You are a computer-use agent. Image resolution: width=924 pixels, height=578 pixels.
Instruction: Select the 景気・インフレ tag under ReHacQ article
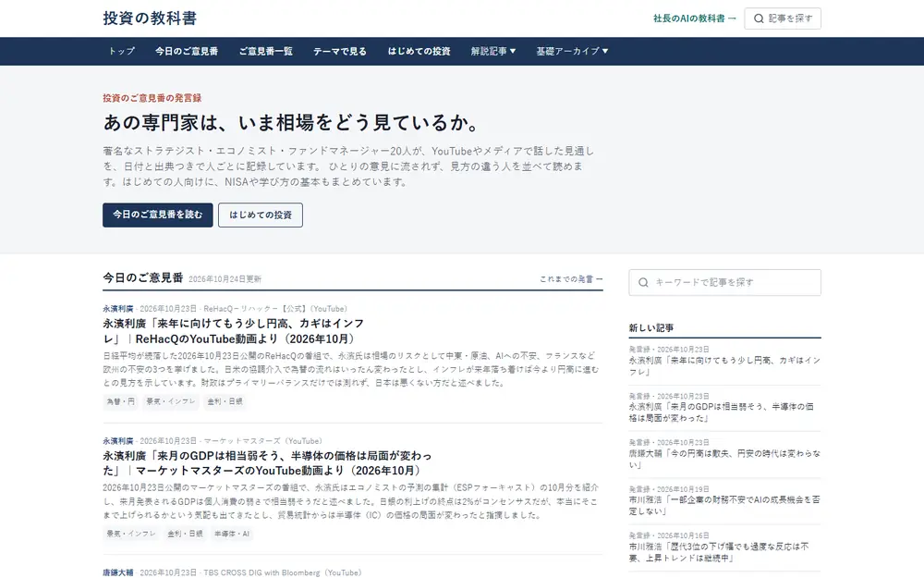click(171, 401)
